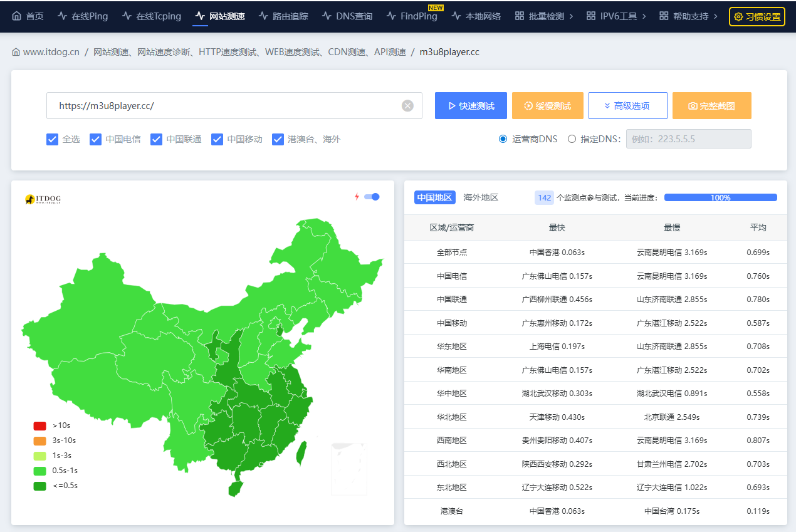This screenshot has width=796, height=532.
Task: Open the 习惯设置 preferences button
Action: 757,17
